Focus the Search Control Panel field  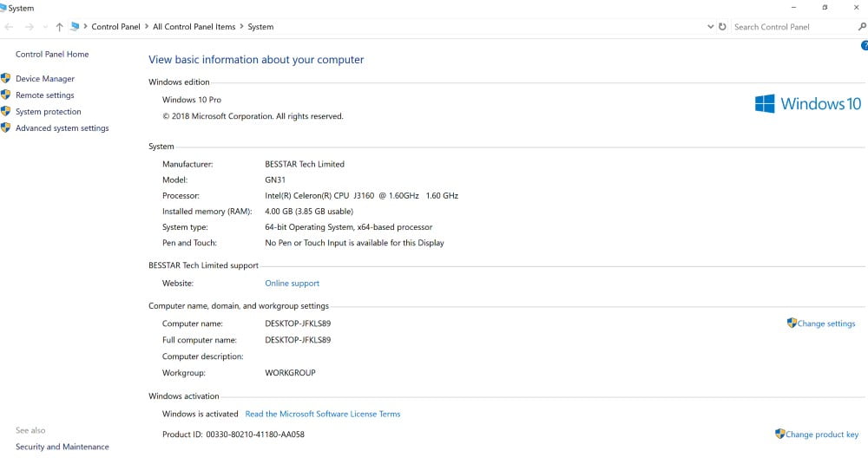pos(794,27)
